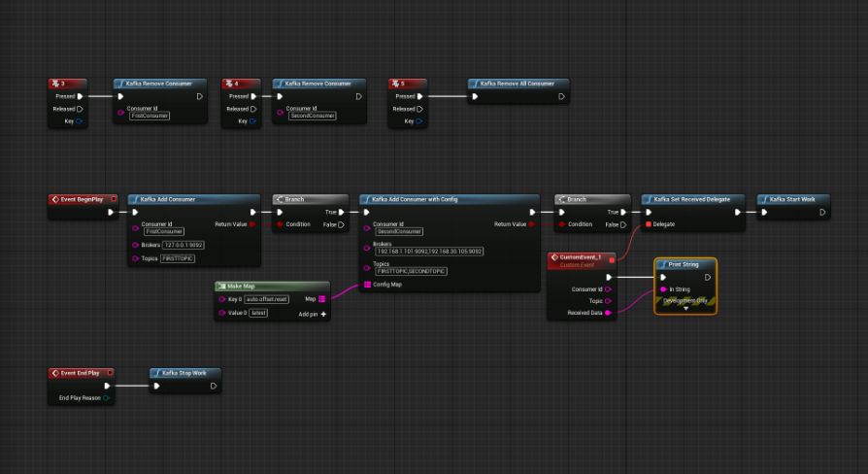
Task: Click the Return Value pin on Kafka Add Consumer
Action: click(x=253, y=224)
